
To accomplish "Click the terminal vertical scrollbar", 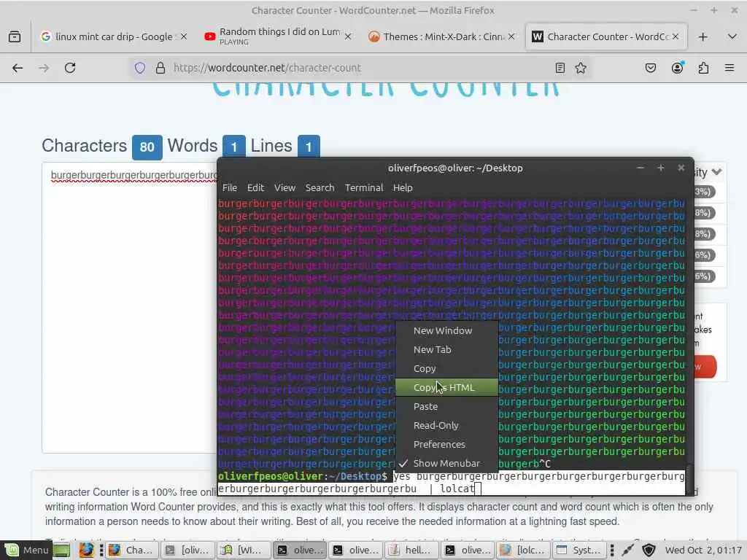I will coord(689,481).
